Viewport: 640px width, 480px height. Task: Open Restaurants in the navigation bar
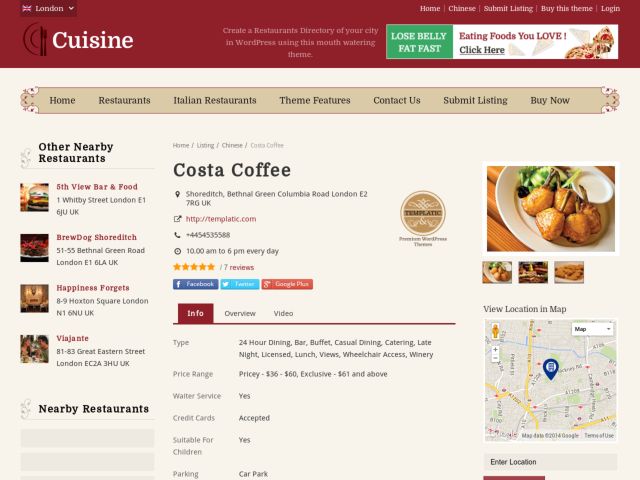coord(124,100)
